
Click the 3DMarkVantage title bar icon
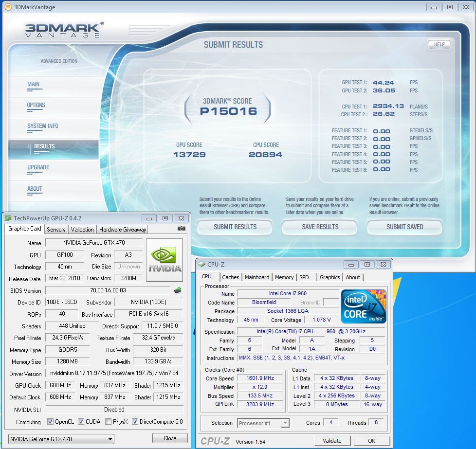[x=8, y=7]
